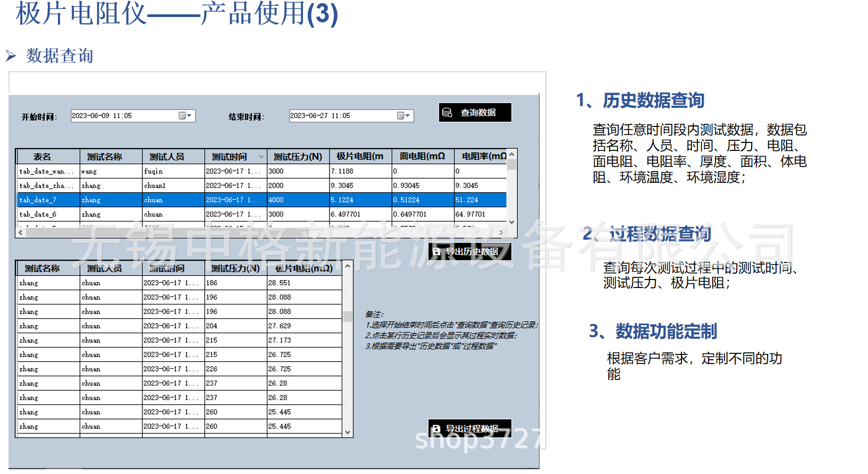Select the row tab_date_wan...
The height and width of the screenshot is (474, 868).
point(262,171)
